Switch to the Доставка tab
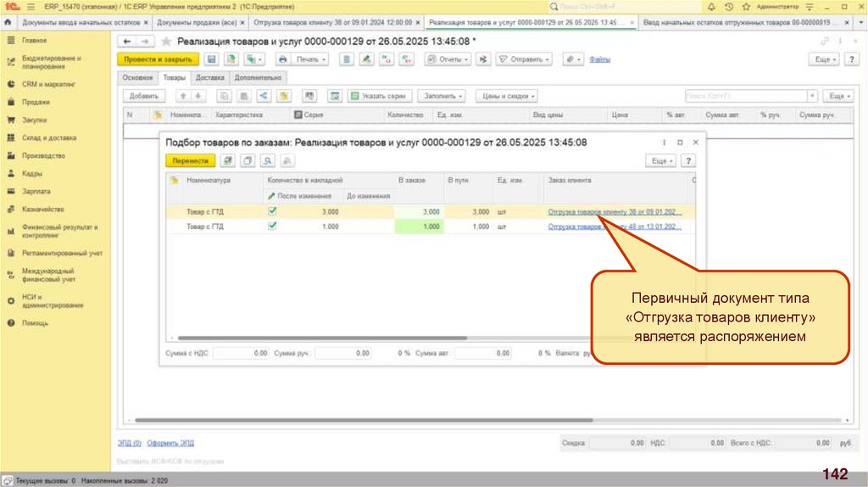This screenshot has height=487, width=868. (209, 77)
